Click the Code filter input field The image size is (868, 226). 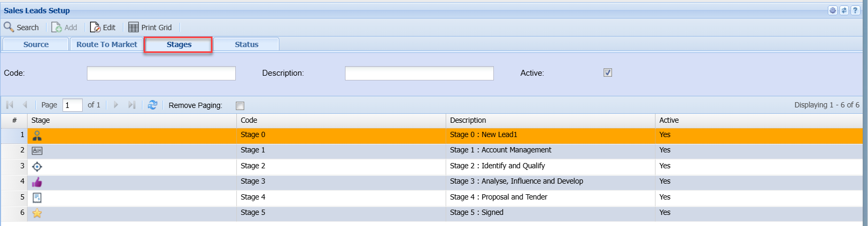(161, 73)
